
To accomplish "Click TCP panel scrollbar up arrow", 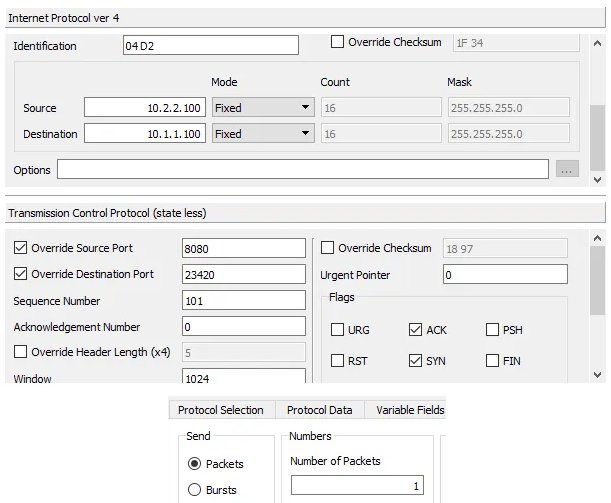I will click(x=597, y=238).
